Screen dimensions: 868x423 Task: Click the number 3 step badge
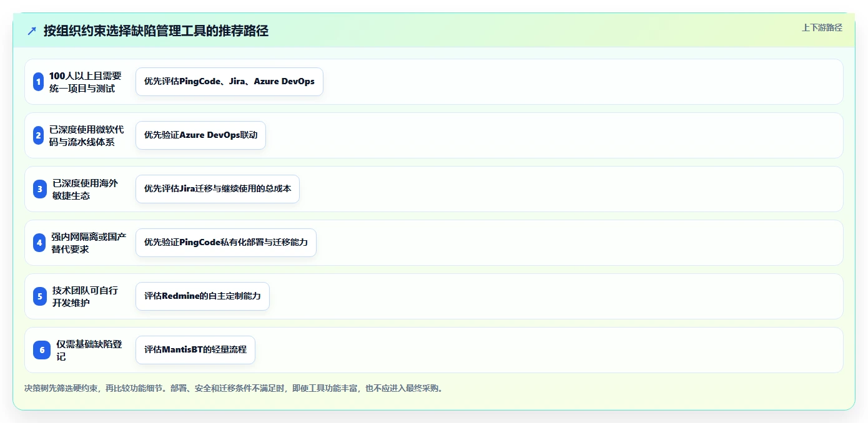[40, 189]
